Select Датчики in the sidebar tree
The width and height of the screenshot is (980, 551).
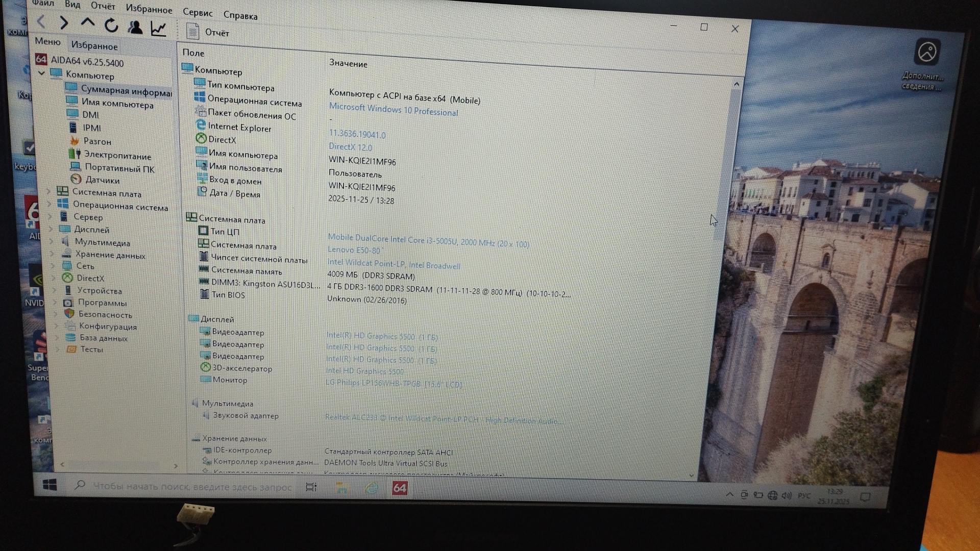102,180
